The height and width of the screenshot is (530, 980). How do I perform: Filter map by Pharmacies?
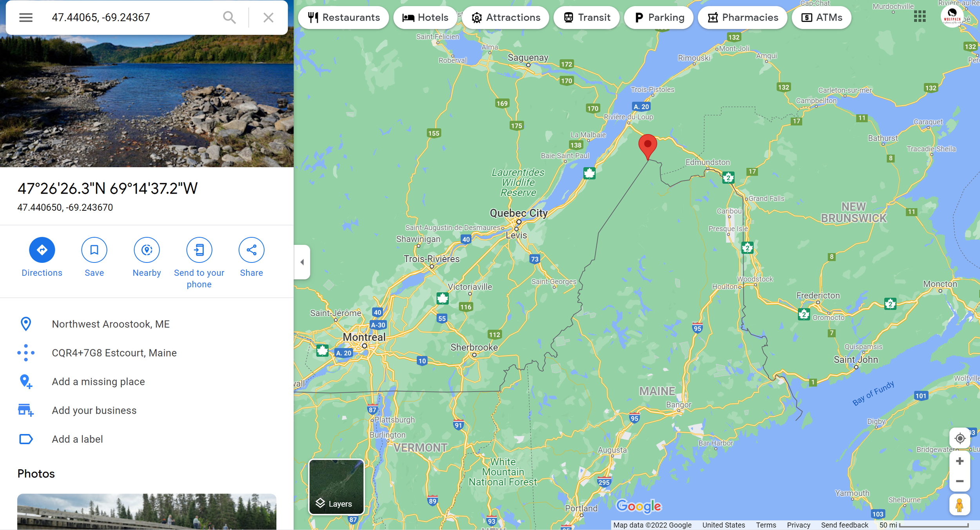click(x=742, y=18)
